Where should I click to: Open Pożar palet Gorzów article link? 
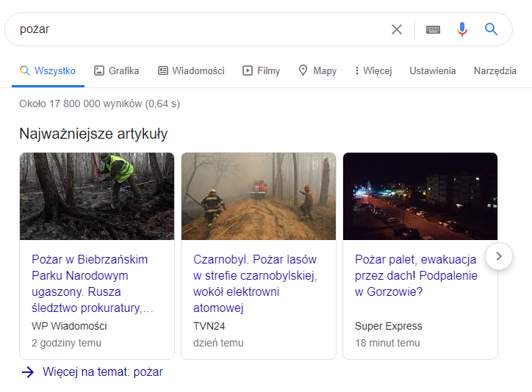click(x=416, y=275)
